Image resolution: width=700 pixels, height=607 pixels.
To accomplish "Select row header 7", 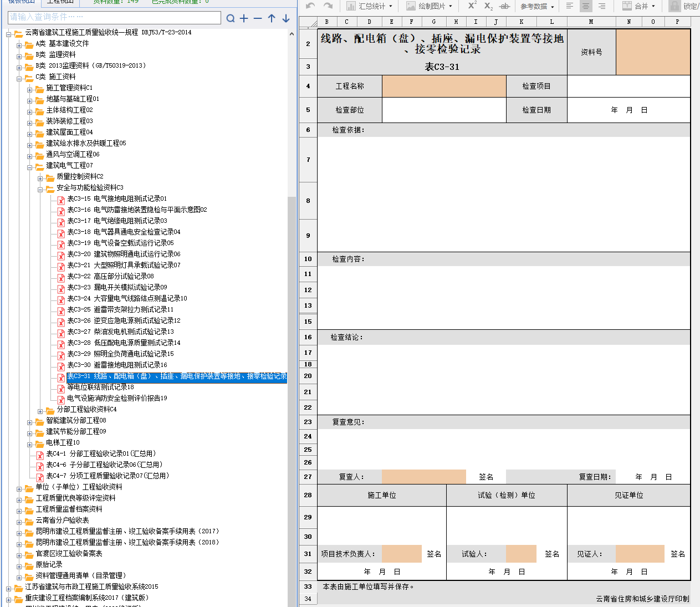I will click(x=308, y=160).
